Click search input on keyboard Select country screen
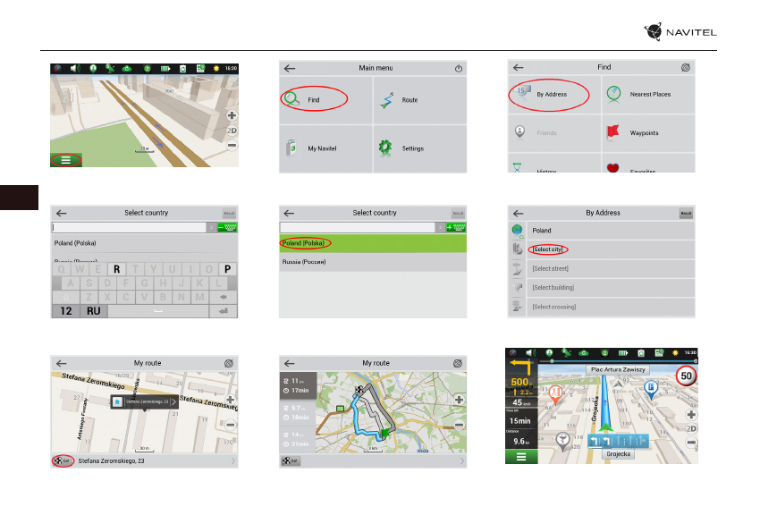The image size is (760, 532). click(128, 228)
